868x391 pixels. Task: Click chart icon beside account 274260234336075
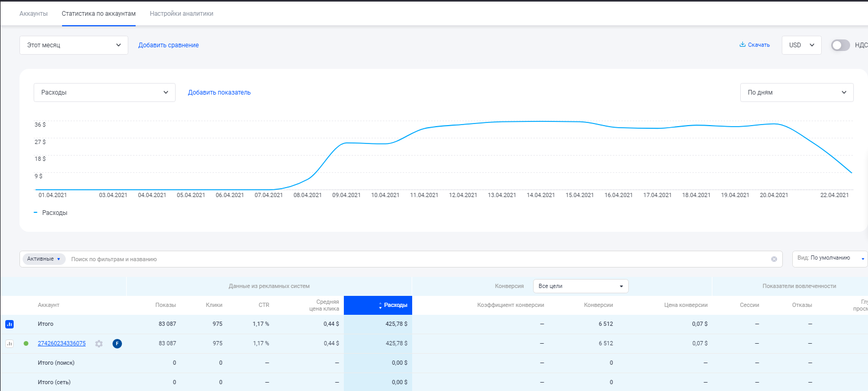(x=9, y=344)
